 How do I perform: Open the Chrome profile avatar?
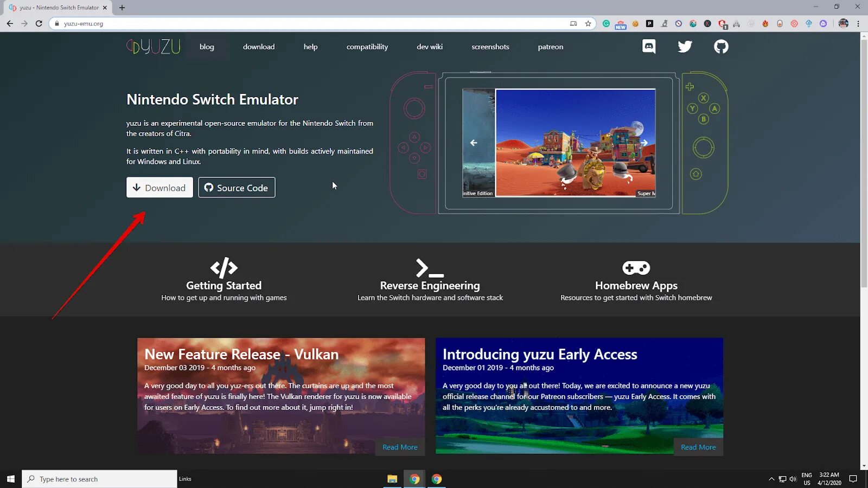coord(843,23)
